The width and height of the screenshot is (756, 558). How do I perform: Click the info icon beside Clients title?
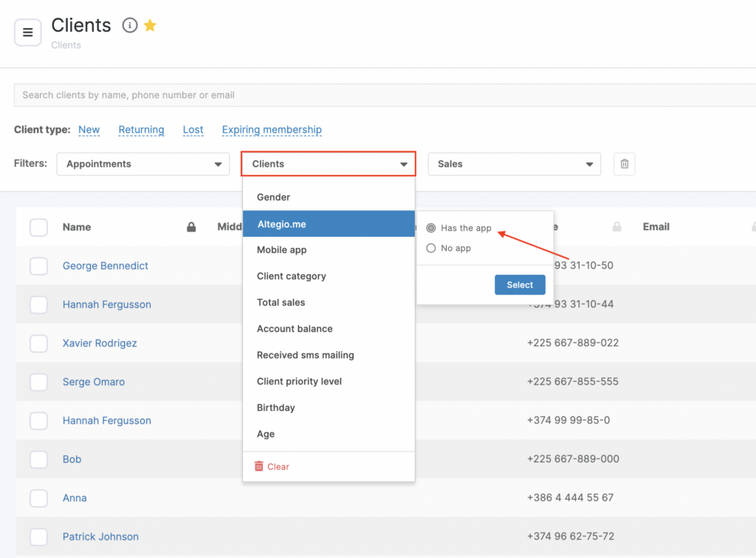coord(130,26)
